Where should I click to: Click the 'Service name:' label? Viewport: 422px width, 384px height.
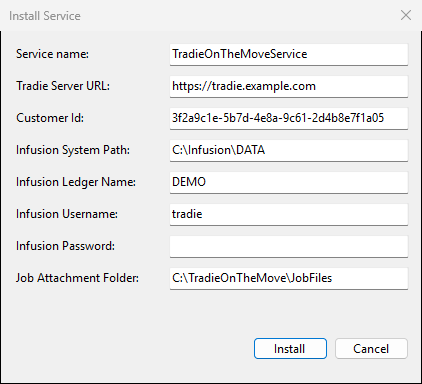(x=52, y=54)
